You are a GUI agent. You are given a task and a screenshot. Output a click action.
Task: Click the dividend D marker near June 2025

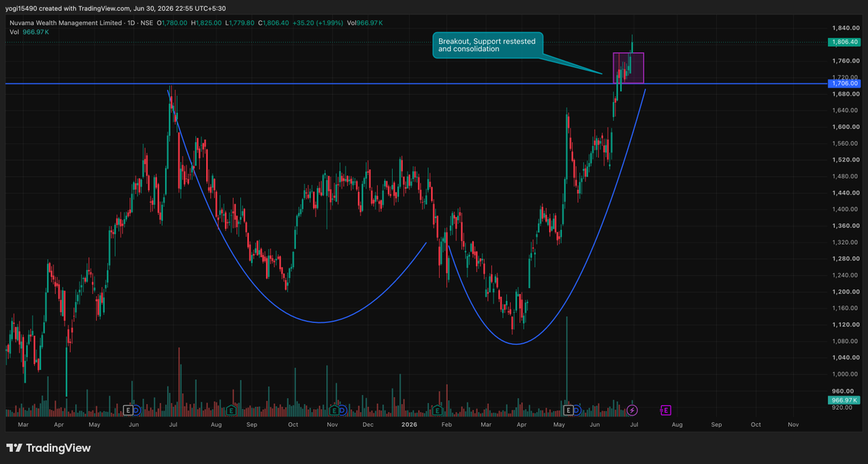tap(136, 410)
